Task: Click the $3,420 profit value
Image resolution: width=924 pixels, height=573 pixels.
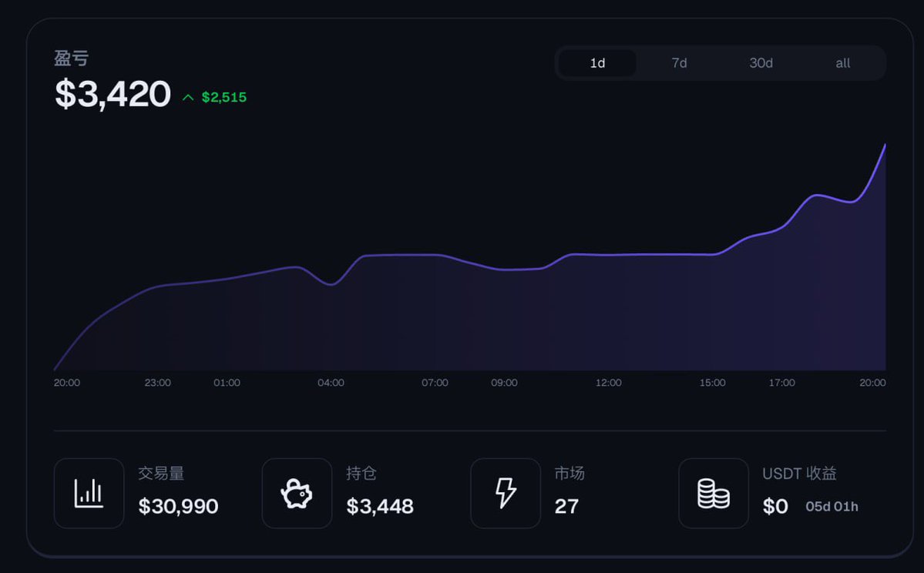Action: (x=113, y=94)
